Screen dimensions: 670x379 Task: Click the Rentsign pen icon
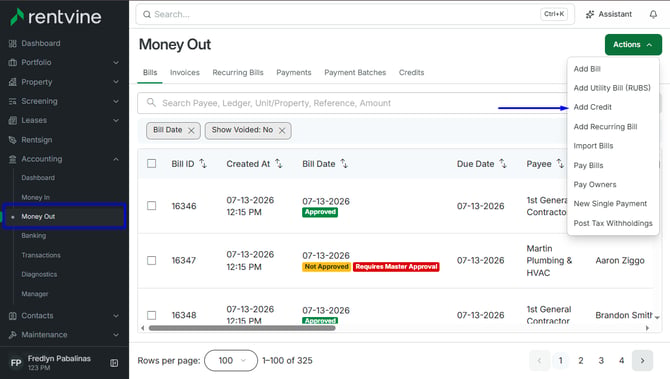tap(12, 140)
